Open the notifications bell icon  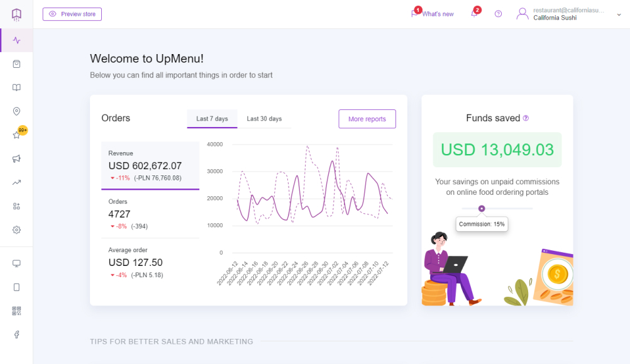pyautogui.click(x=474, y=14)
